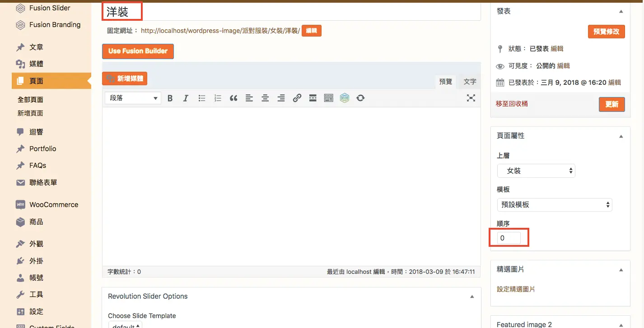Click the Slider Revolution refresh icon
Image resolution: width=644 pixels, height=328 pixels.
[360, 98]
